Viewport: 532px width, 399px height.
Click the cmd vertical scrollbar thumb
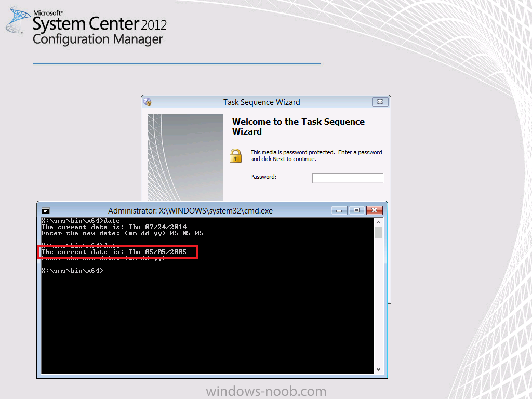(x=378, y=232)
